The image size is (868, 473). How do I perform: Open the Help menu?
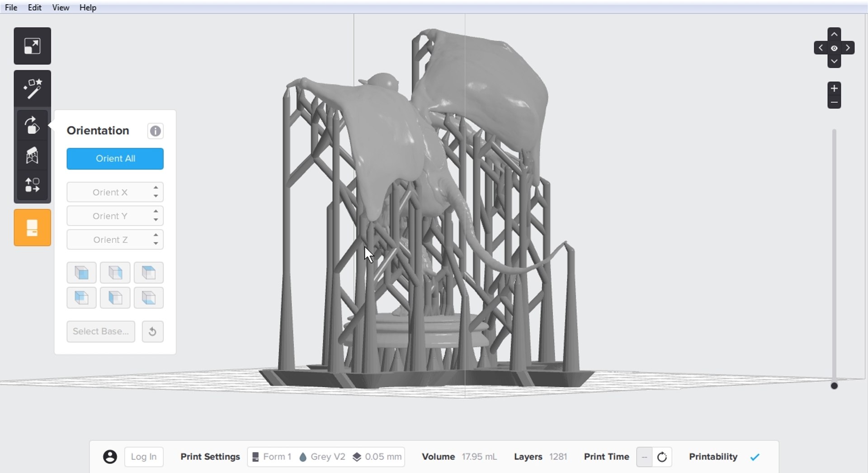[88, 8]
